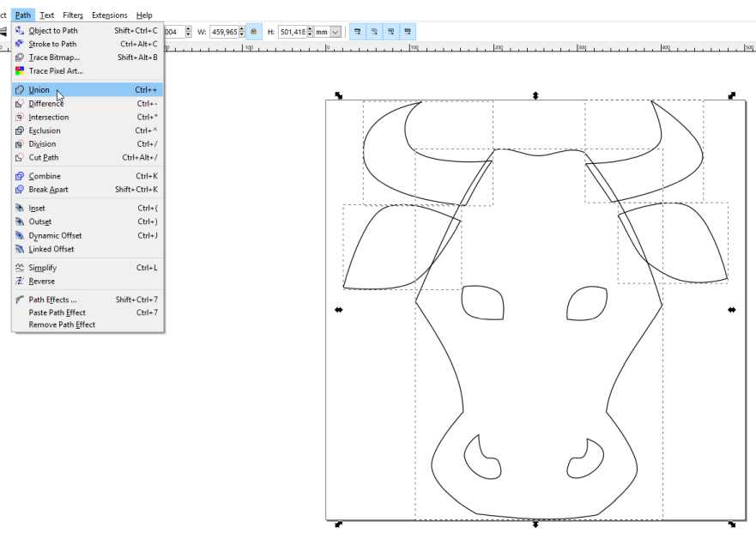756x546 pixels.
Task: Toggle move gradients option (third affect button)
Action: pyautogui.click(x=391, y=32)
